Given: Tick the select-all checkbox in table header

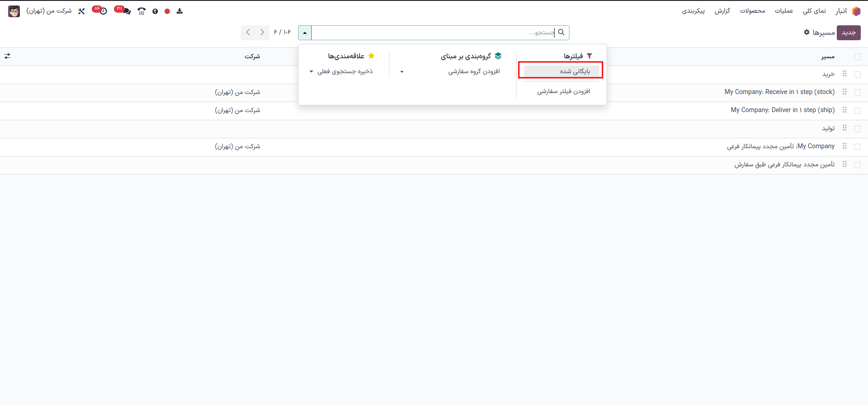Looking at the screenshot, I should tap(857, 57).
